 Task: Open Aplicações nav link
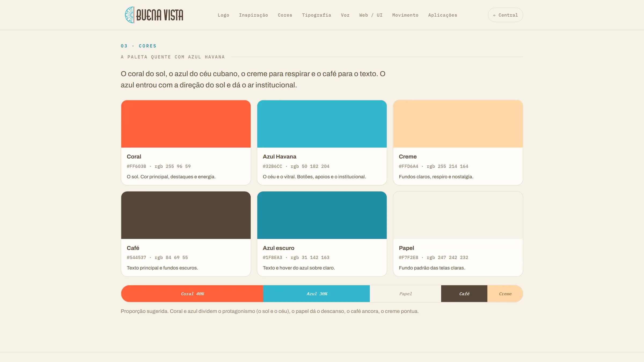[x=442, y=15]
